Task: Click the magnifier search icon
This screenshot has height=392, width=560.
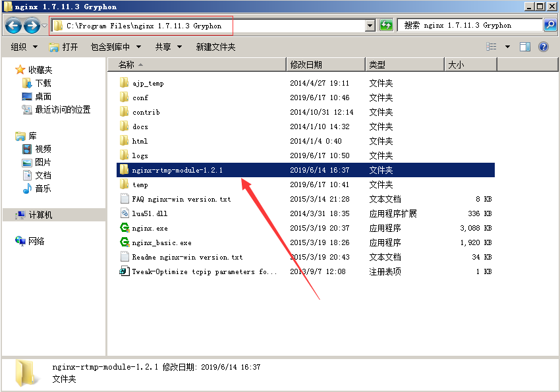Action: (x=550, y=25)
